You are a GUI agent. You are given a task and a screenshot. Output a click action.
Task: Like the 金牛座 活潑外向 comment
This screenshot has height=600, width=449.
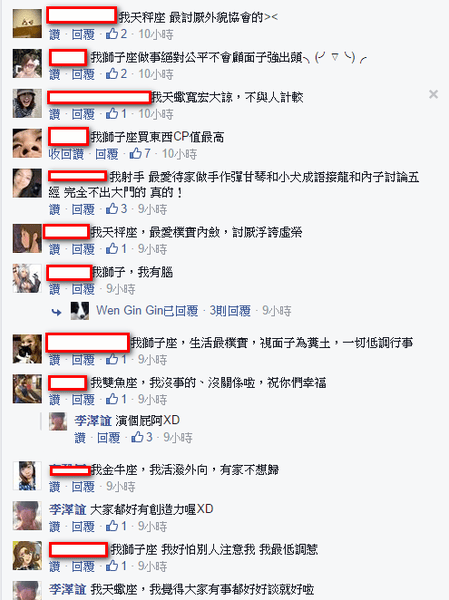pos(55,486)
